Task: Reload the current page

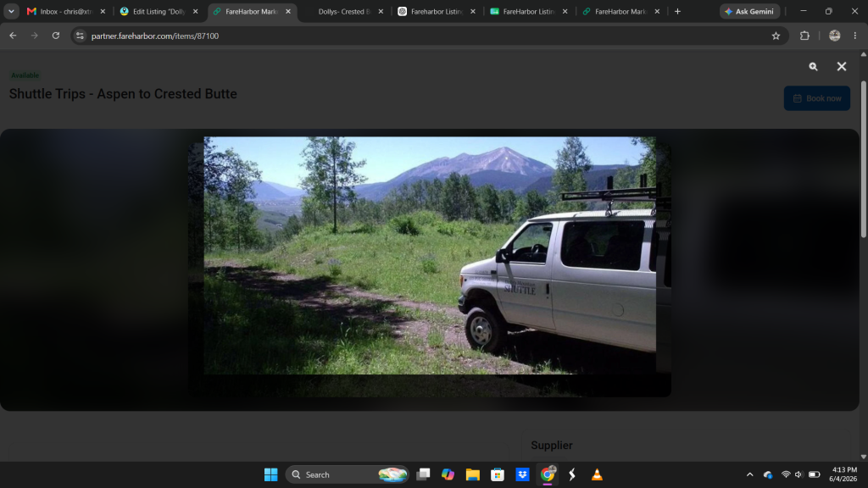Action: coord(56,36)
